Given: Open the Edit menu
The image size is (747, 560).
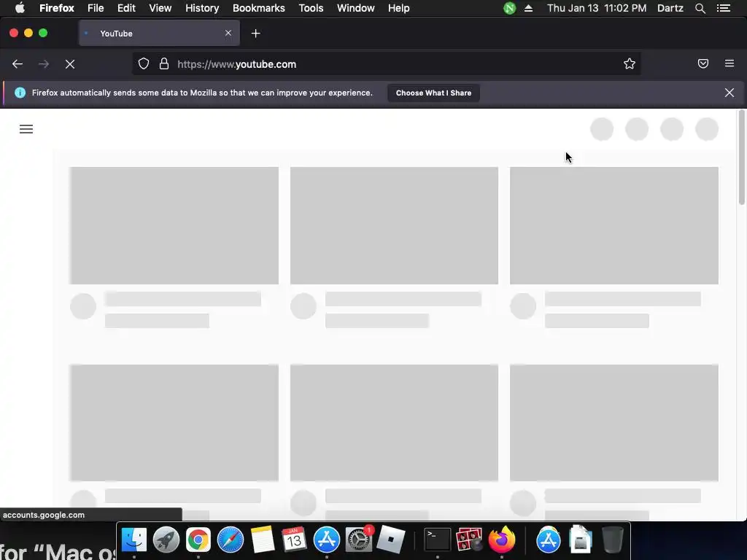Looking at the screenshot, I should [126, 8].
